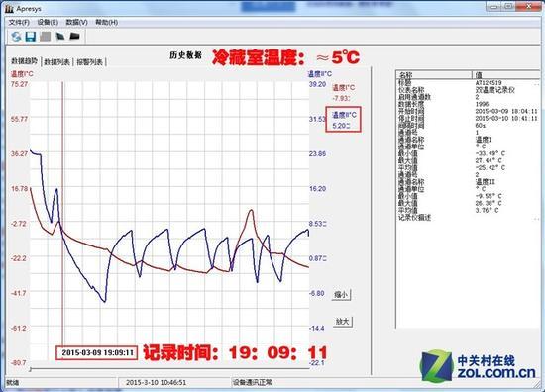Click the 启用通道数 property row
The width and height of the screenshot is (545, 392).
[468, 97]
